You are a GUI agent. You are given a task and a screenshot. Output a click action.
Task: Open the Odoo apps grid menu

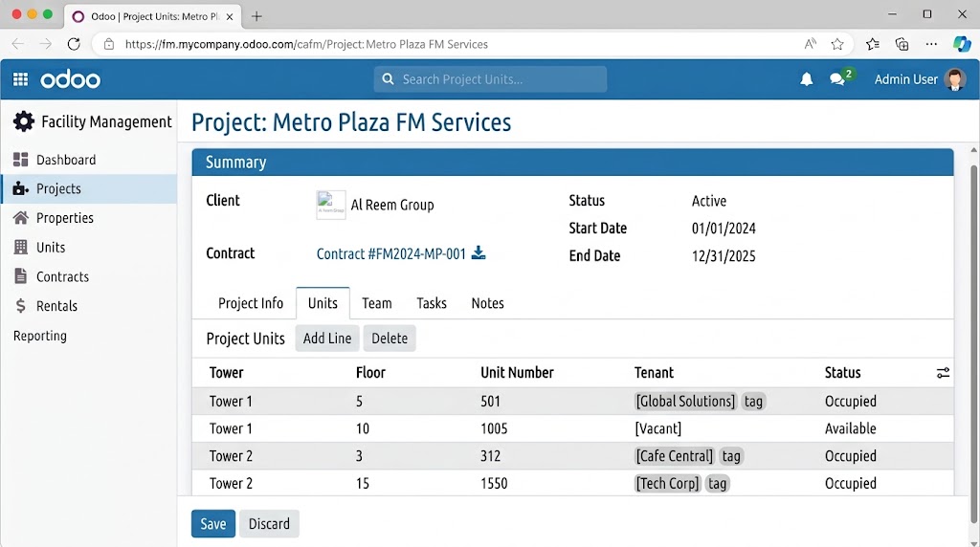click(x=21, y=79)
